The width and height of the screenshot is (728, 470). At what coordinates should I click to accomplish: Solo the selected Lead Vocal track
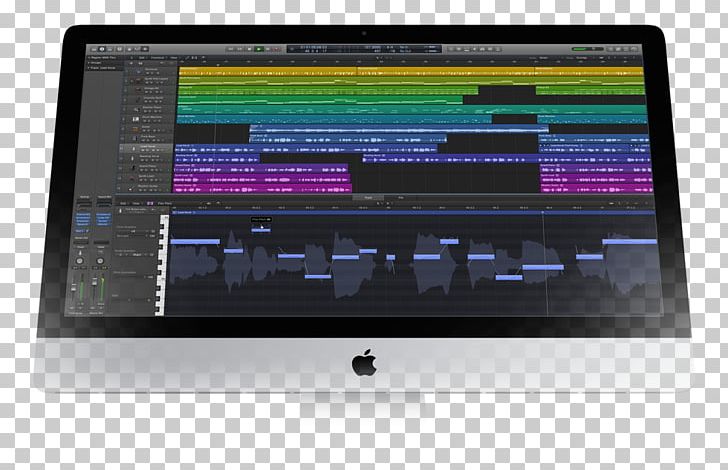click(x=147, y=150)
